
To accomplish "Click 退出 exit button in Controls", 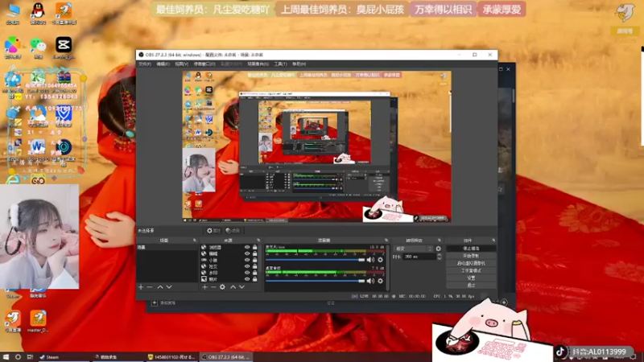I will (x=471, y=285).
